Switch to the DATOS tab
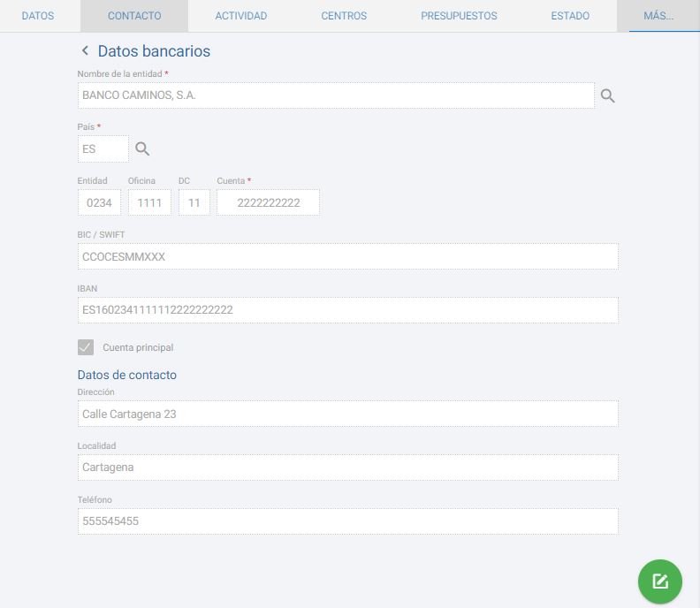This screenshot has width=700, height=608. (37, 16)
